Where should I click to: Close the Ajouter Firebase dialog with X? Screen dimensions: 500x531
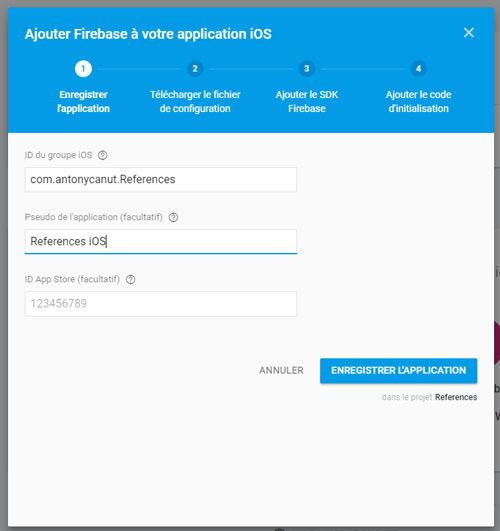(468, 33)
